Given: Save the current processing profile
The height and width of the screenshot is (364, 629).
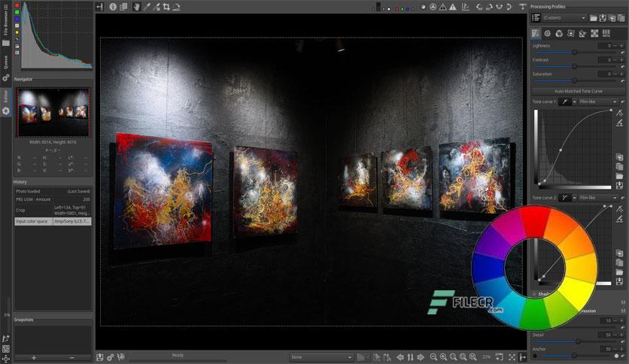Looking at the screenshot, I should click(603, 18).
